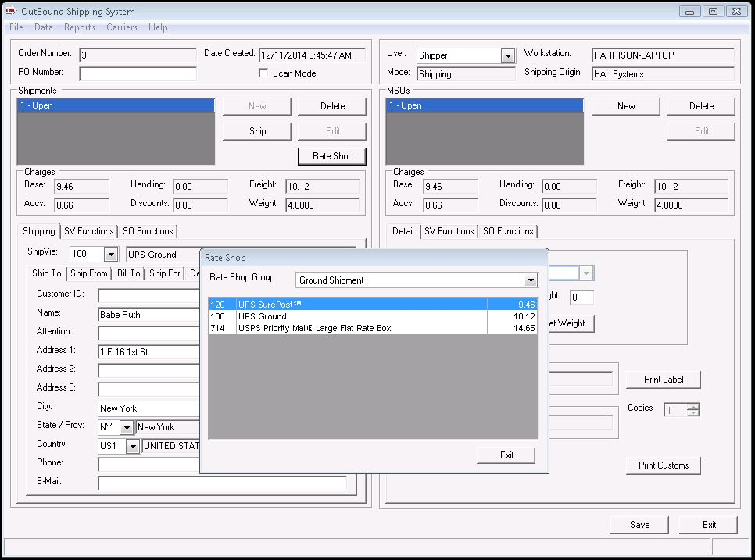Click the MSUs Weight field 4.0000
755x560 pixels.
pyautogui.click(x=691, y=205)
